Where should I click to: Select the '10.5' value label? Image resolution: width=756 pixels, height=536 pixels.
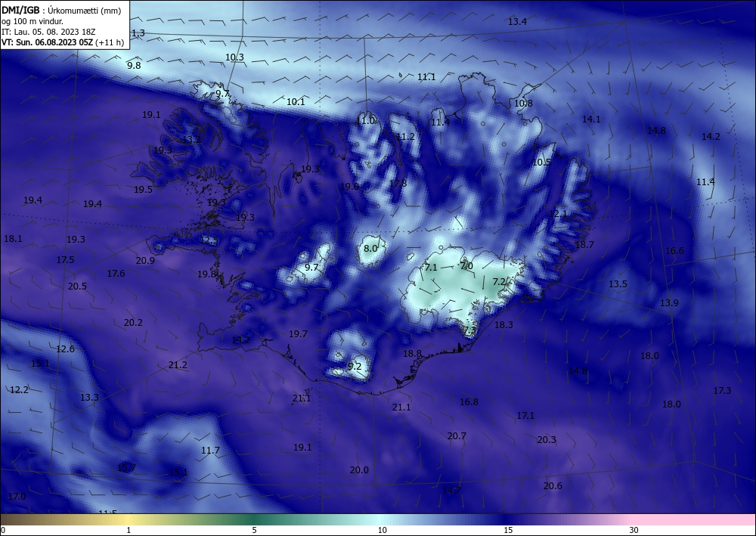[541, 163]
